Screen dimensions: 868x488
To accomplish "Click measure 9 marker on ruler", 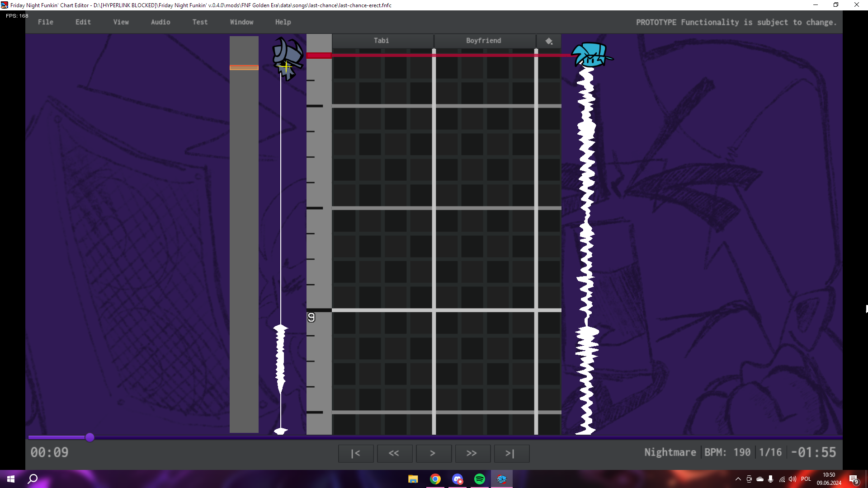I will point(311,318).
